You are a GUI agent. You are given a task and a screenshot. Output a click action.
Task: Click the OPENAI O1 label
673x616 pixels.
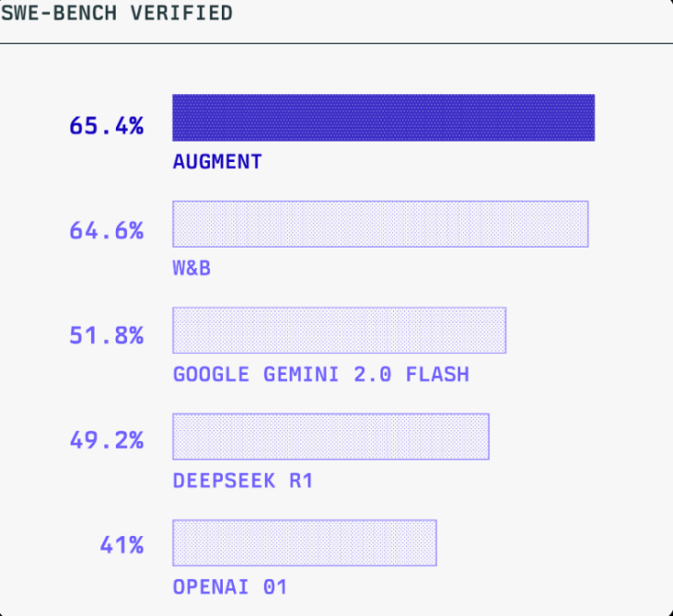230,587
